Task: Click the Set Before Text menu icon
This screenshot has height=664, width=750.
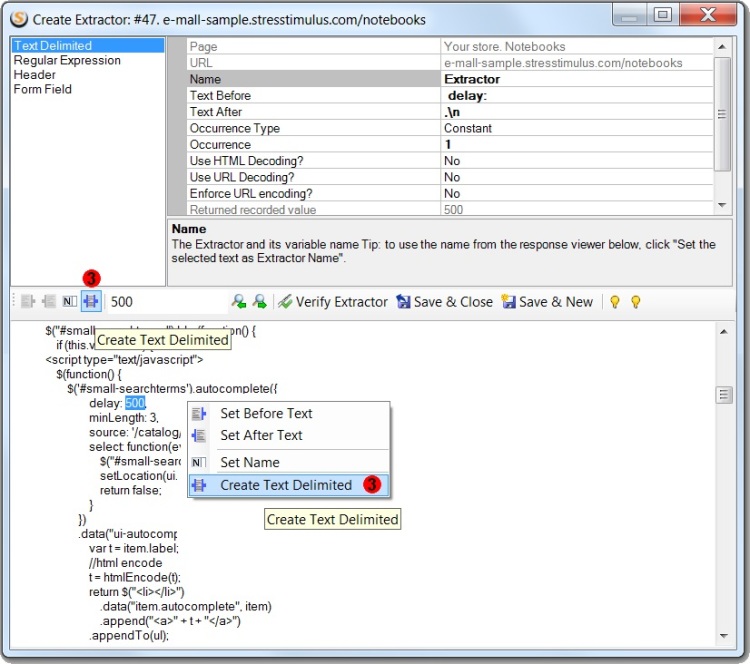Action: pyautogui.click(x=199, y=413)
